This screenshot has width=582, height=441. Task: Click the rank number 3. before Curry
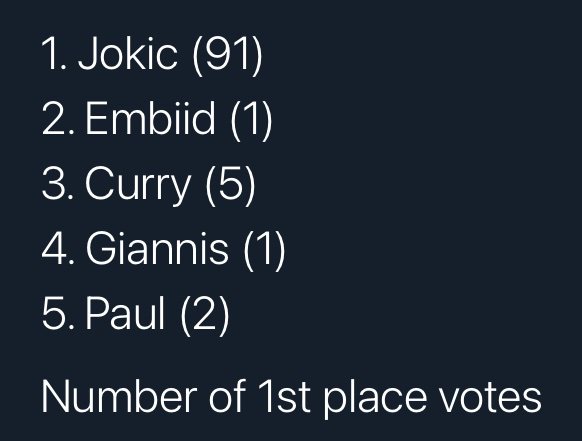(x=58, y=183)
